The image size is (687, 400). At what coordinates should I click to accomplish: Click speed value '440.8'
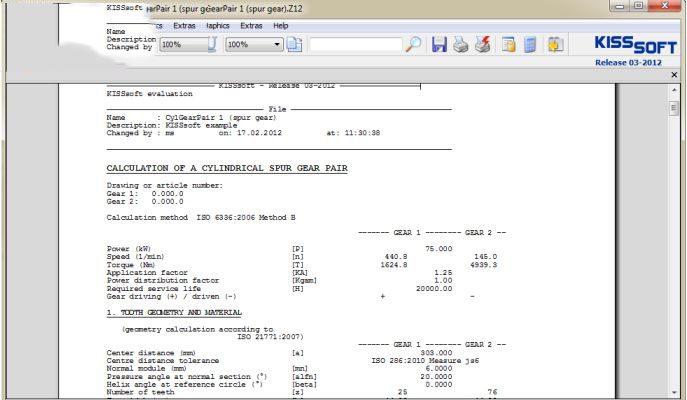coord(396,257)
